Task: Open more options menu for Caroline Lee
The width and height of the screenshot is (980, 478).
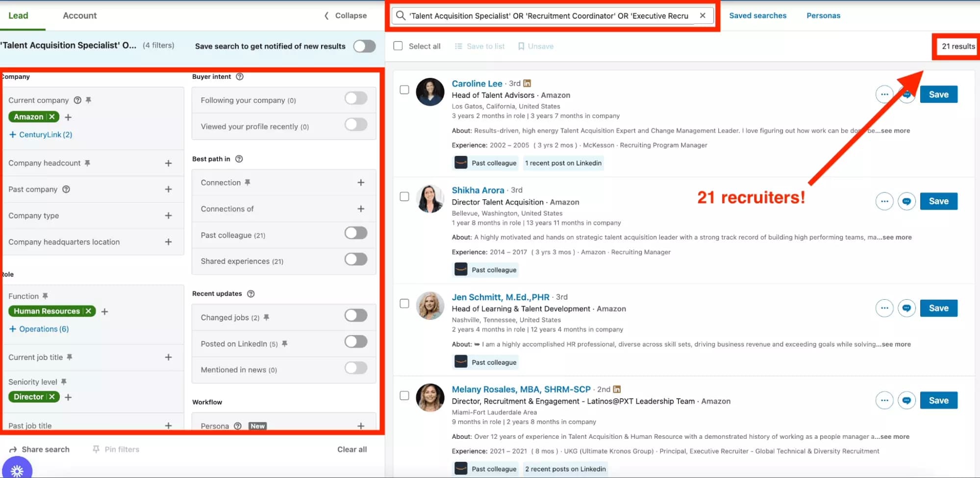Action: [x=884, y=94]
